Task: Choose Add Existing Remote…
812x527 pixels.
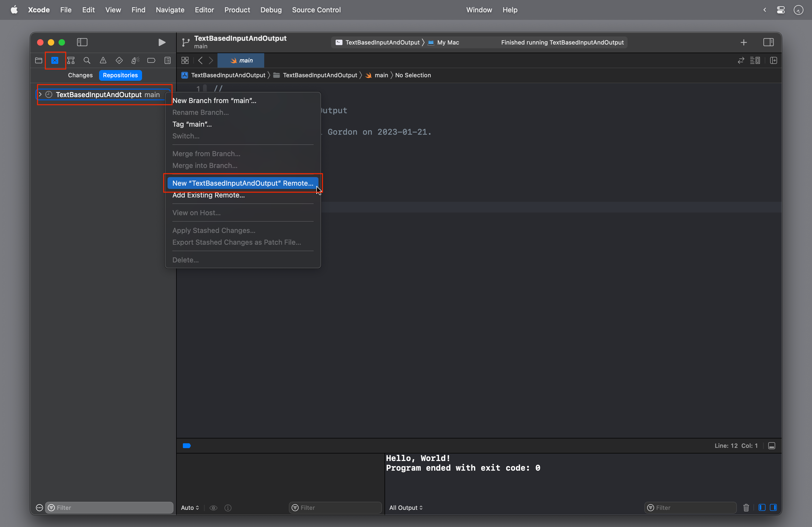Action: click(x=242, y=195)
